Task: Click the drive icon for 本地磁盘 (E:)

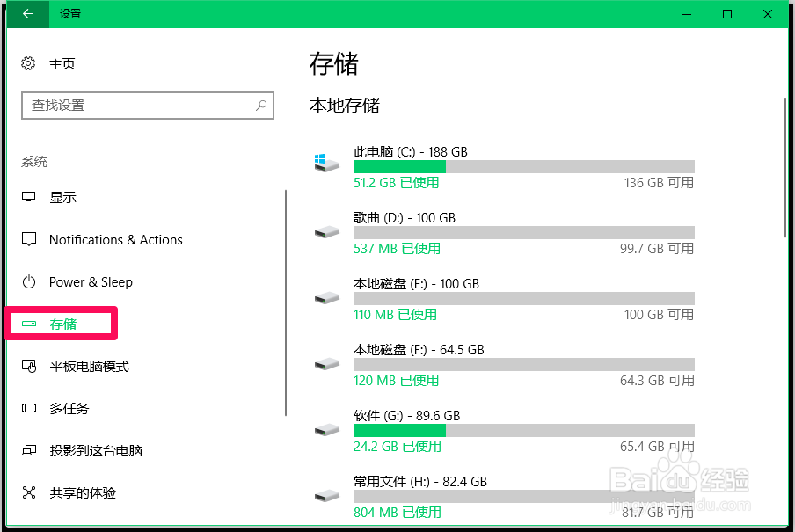Action: [326, 298]
